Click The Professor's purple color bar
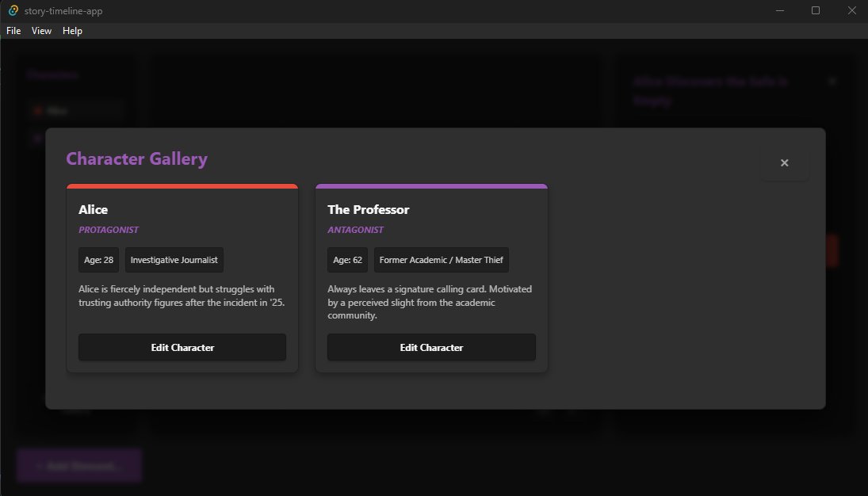The width and height of the screenshot is (868, 496). click(x=431, y=186)
